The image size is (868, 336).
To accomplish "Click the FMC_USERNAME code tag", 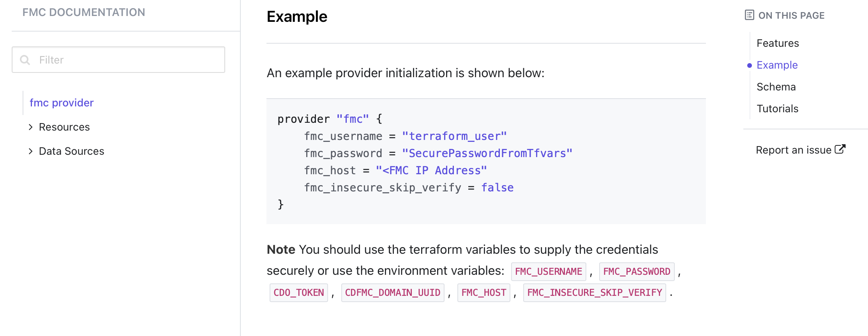I will coord(549,272).
